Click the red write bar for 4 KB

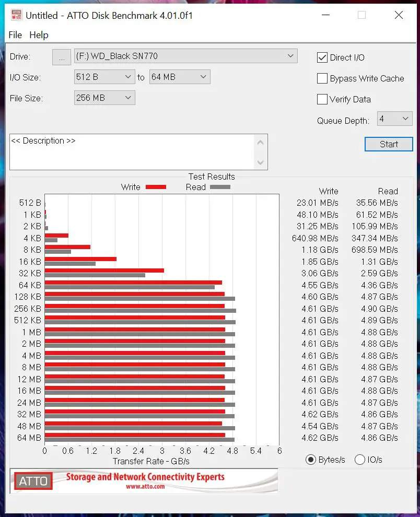[56, 236]
